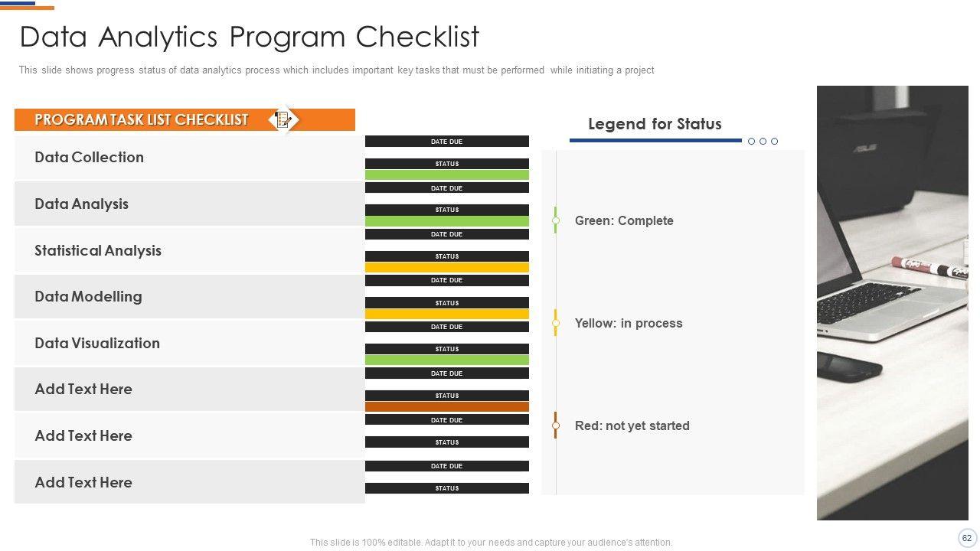Click the green circle marker beside Complete
980x551 pixels.
[x=556, y=220]
